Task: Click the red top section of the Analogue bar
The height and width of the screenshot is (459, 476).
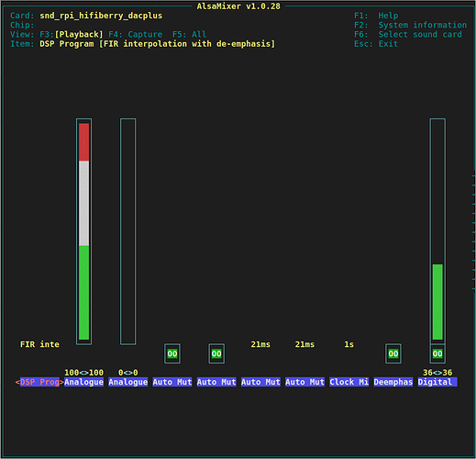Action: tap(83, 142)
